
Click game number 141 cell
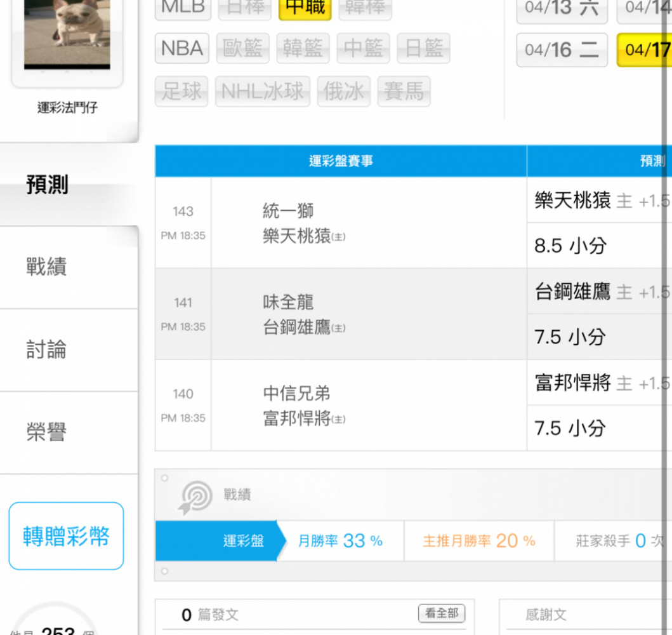[183, 314]
